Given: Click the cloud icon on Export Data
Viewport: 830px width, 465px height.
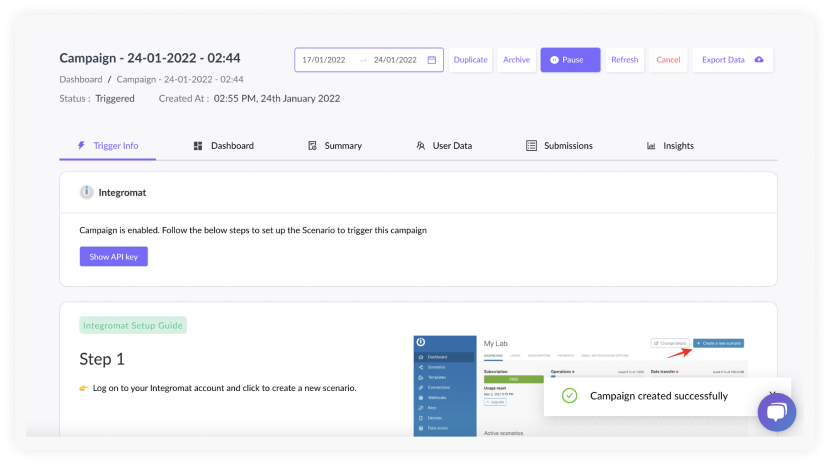Looking at the screenshot, I should pyautogui.click(x=759, y=59).
